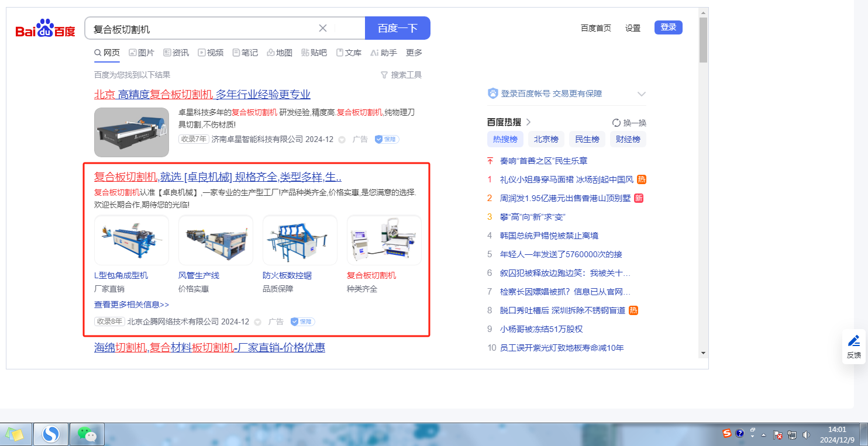Click the Sogou input method tray icon

click(727, 433)
